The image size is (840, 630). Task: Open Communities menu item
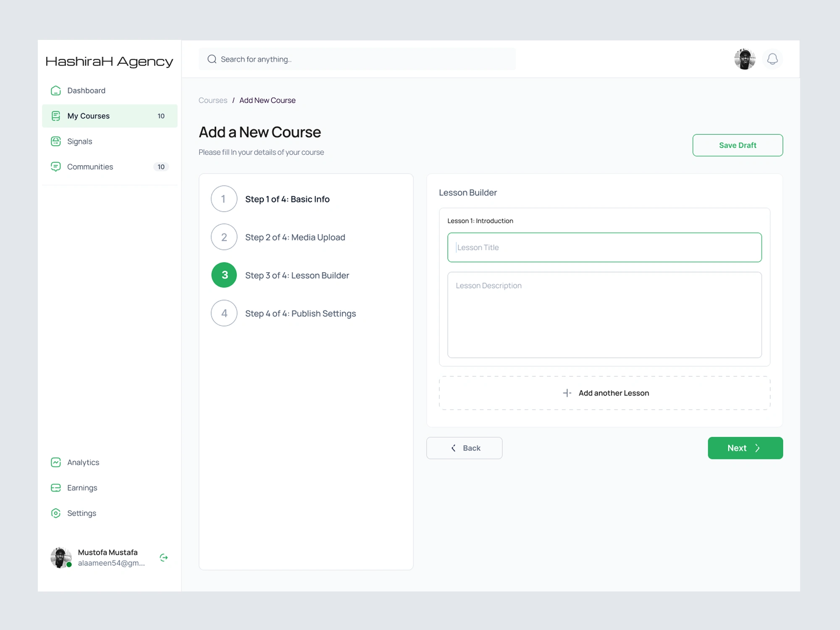[x=90, y=167]
